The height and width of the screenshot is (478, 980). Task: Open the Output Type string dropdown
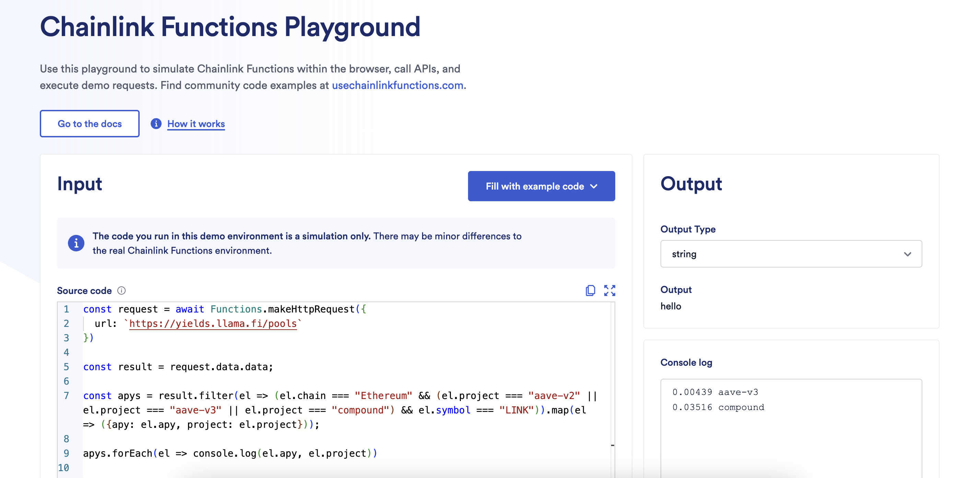click(791, 254)
